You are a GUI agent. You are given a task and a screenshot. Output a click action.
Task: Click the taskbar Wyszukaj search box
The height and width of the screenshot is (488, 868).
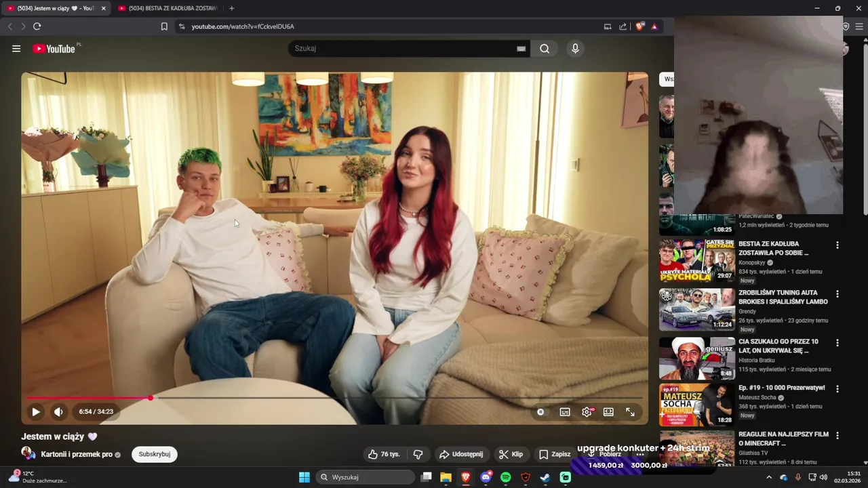click(x=366, y=477)
